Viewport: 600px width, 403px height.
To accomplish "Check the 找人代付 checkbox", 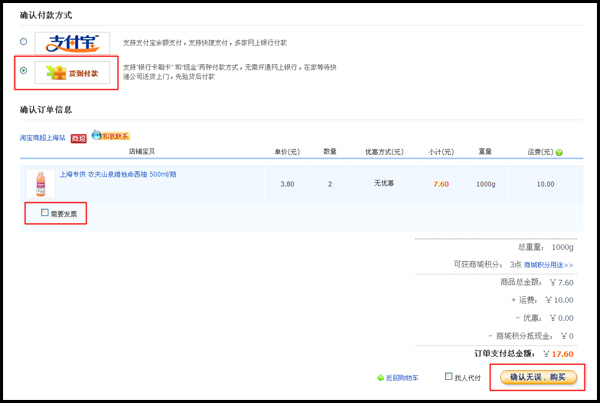I will (448, 377).
